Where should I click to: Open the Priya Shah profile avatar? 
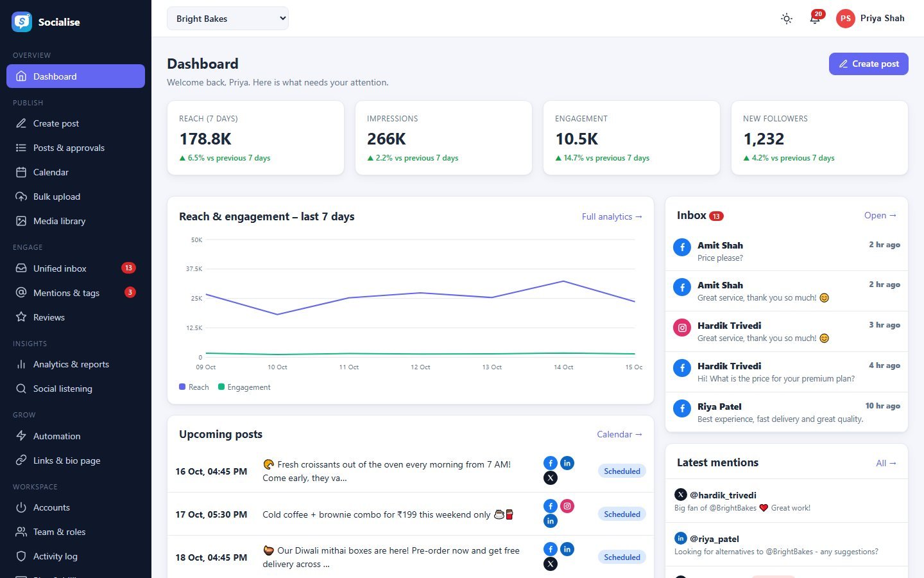(846, 19)
